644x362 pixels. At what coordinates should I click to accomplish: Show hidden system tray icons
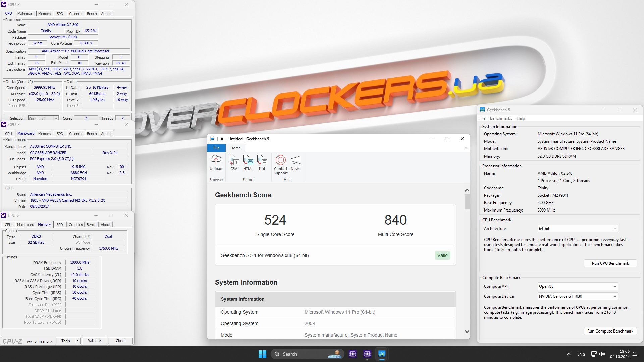pyautogui.click(x=568, y=354)
